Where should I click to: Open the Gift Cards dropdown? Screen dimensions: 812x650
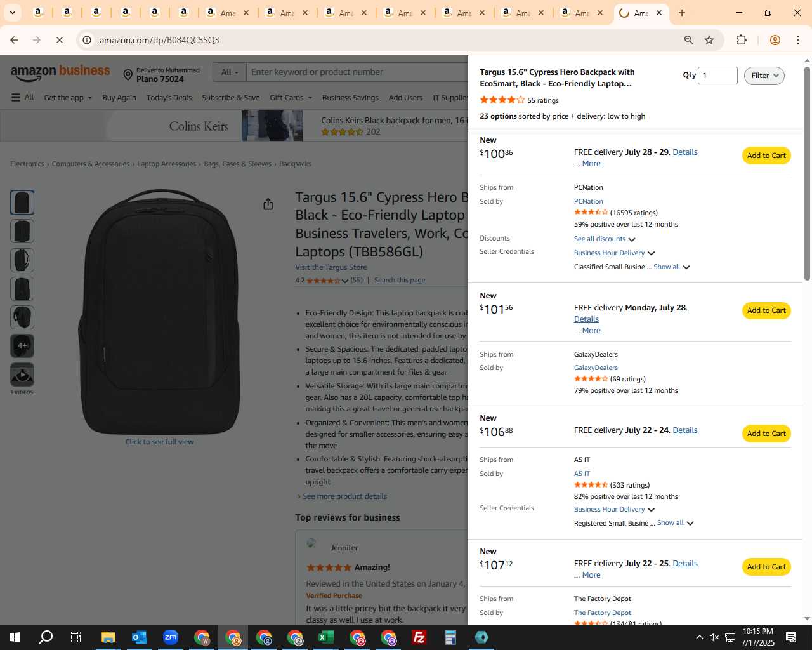(291, 98)
